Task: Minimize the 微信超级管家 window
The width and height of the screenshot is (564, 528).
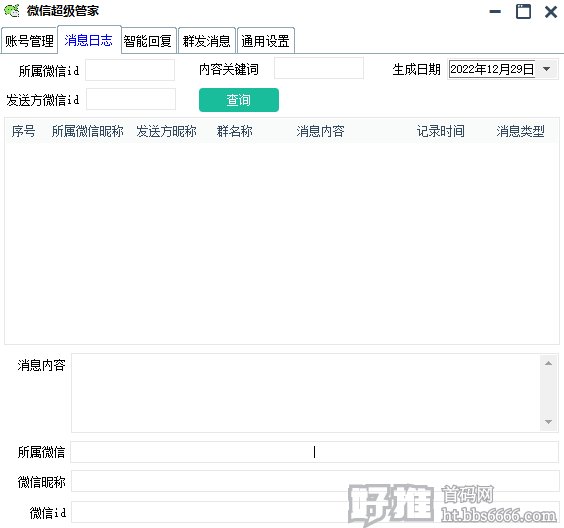Action: pyautogui.click(x=495, y=12)
